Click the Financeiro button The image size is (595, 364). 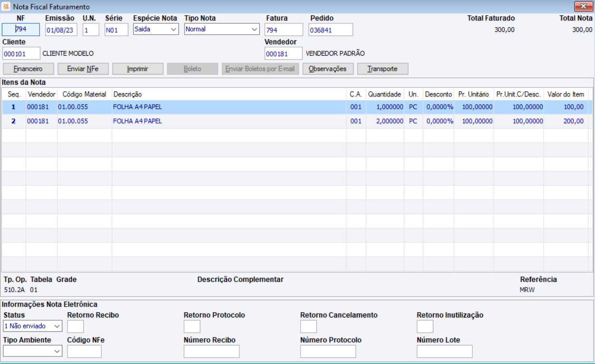tap(28, 69)
